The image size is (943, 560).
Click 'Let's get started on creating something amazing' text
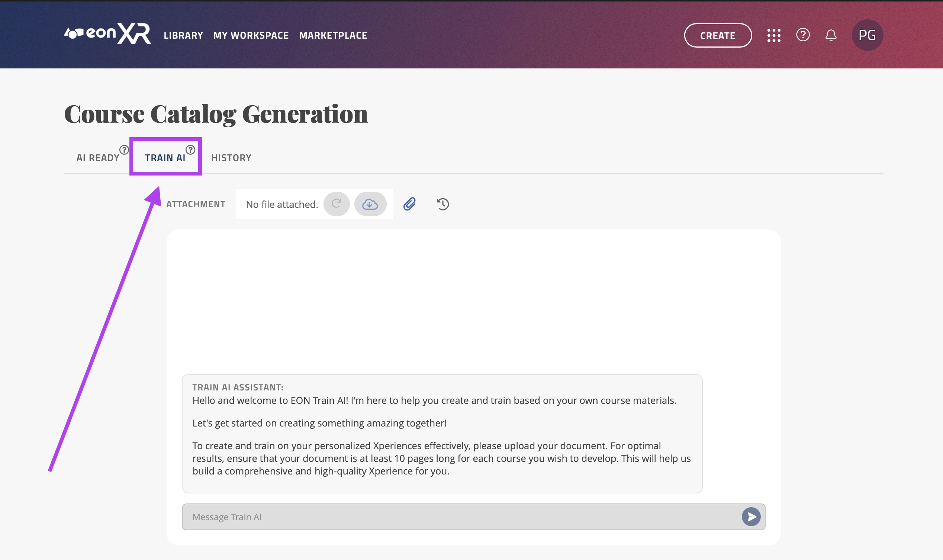320,423
